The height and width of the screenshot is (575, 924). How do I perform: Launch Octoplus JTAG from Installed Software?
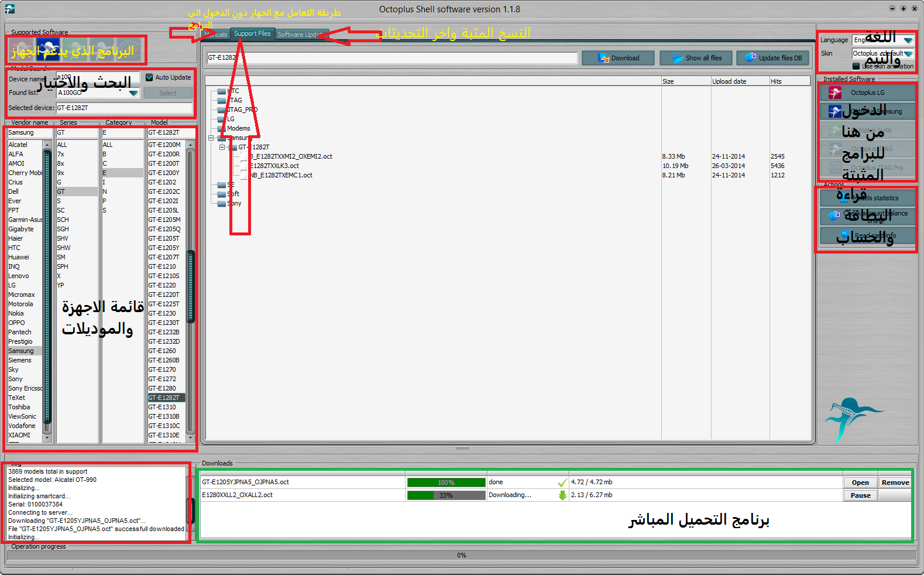pyautogui.click(x=867, y=149)
